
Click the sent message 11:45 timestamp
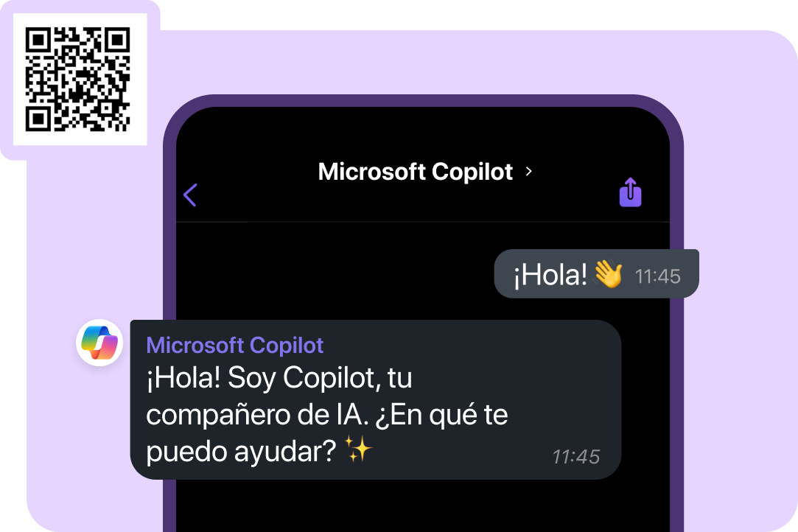(657, 276)
